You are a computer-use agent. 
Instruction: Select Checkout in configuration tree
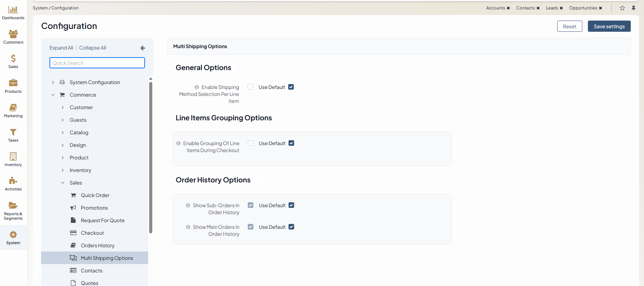point(92,233)
